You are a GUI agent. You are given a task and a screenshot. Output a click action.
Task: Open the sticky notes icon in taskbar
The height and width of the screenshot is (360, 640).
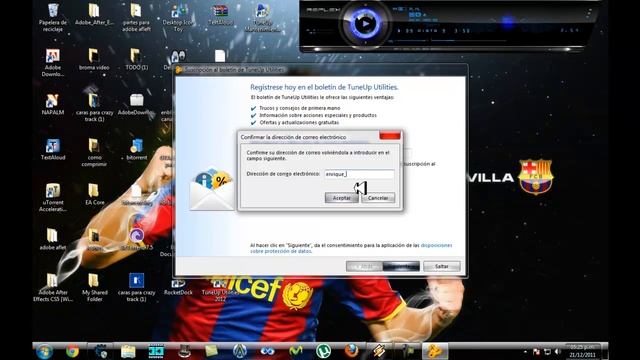(x=212, y=351)
